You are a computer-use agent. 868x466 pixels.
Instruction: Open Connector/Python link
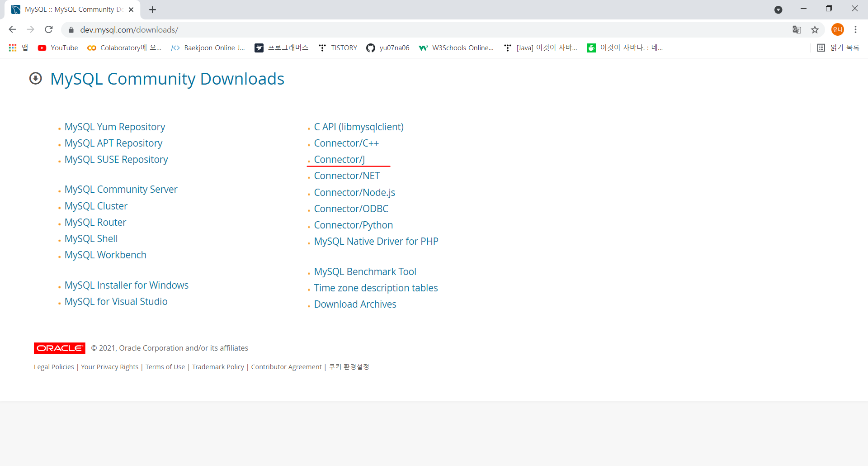[354, 225]
